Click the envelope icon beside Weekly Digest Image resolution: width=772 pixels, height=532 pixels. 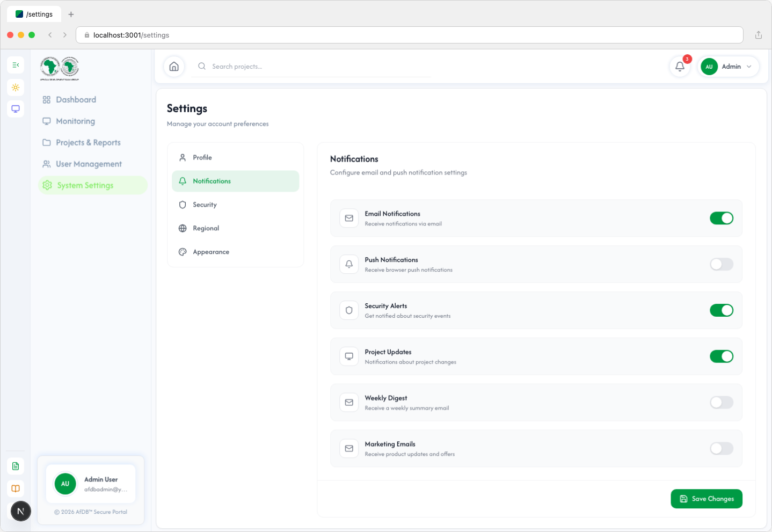click(349, 403)
